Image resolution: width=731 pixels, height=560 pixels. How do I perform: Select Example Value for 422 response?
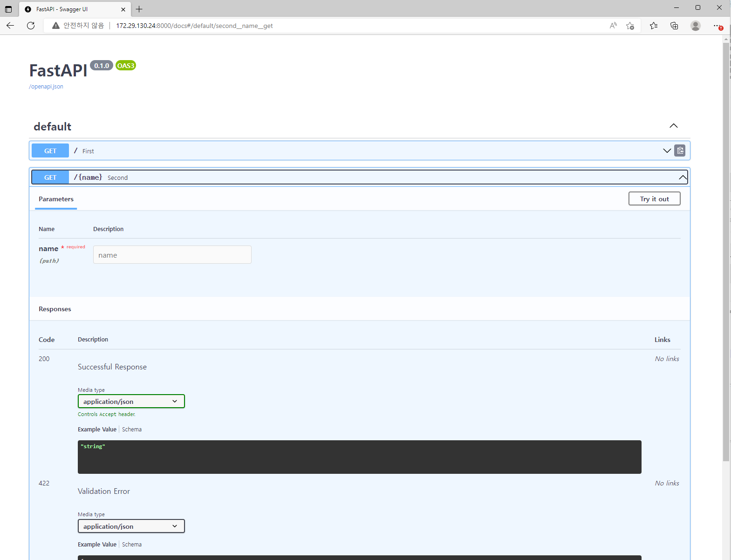[x=97, y=545]
